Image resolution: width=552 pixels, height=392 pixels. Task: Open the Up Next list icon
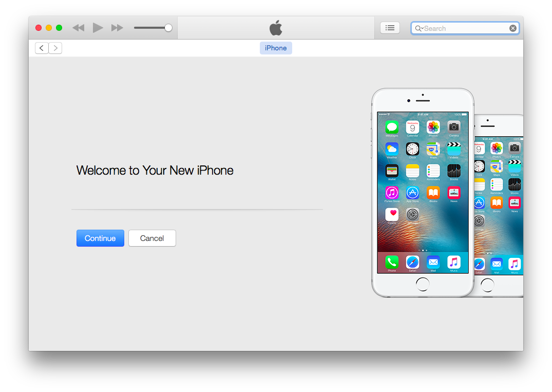390,28
